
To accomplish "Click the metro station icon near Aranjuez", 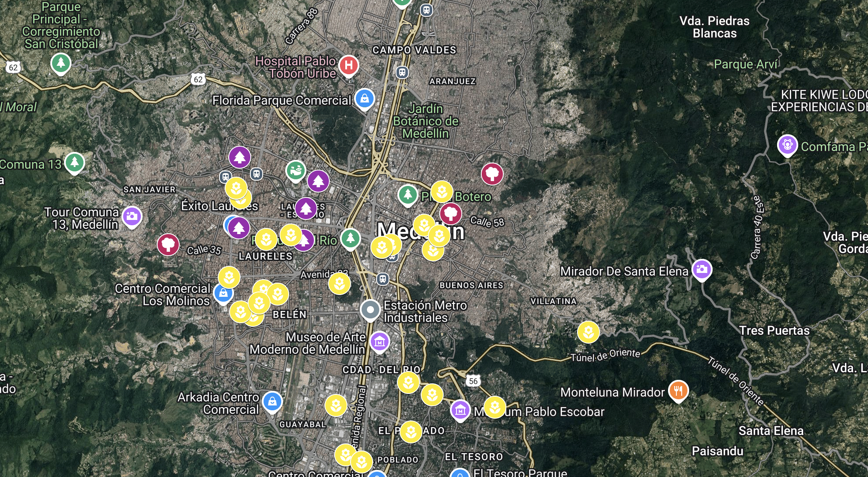I will (x=402, y=72).
